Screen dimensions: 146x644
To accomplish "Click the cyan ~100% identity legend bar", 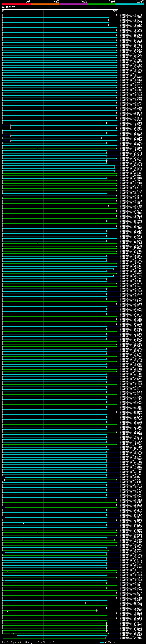I will tap(130, 4).
